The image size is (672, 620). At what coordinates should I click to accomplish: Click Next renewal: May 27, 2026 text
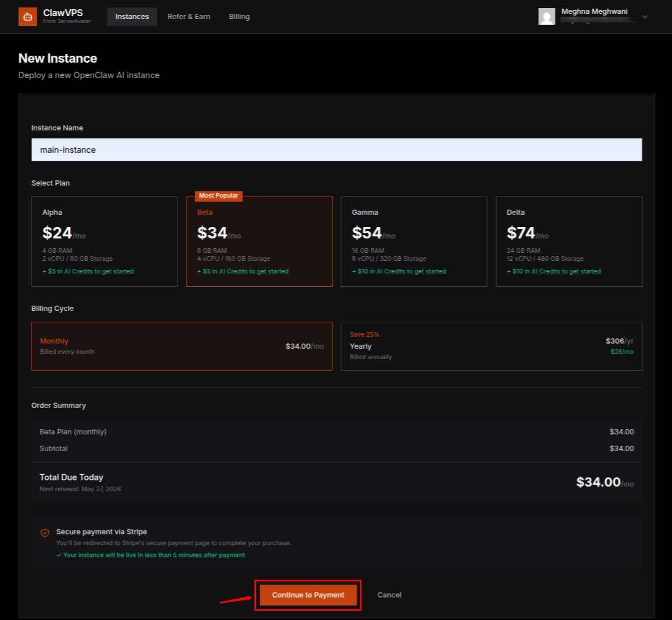point(80,489)
